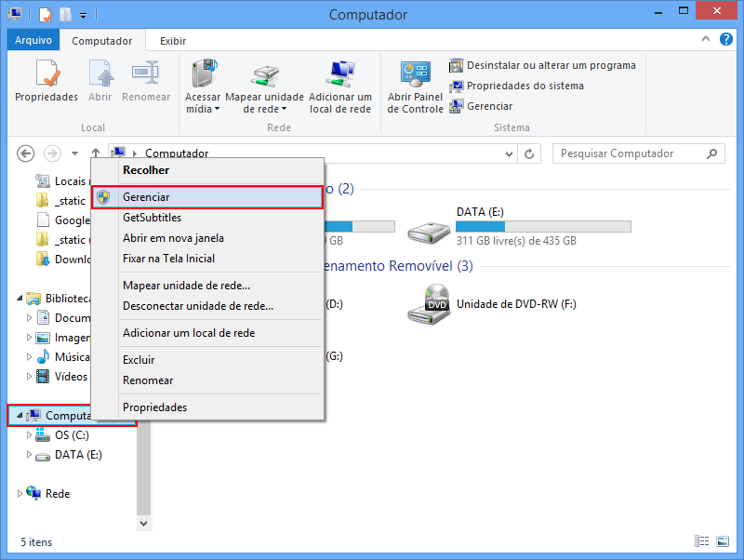
Task: Refresh the Computador address bar
Action: click(529, 153)
